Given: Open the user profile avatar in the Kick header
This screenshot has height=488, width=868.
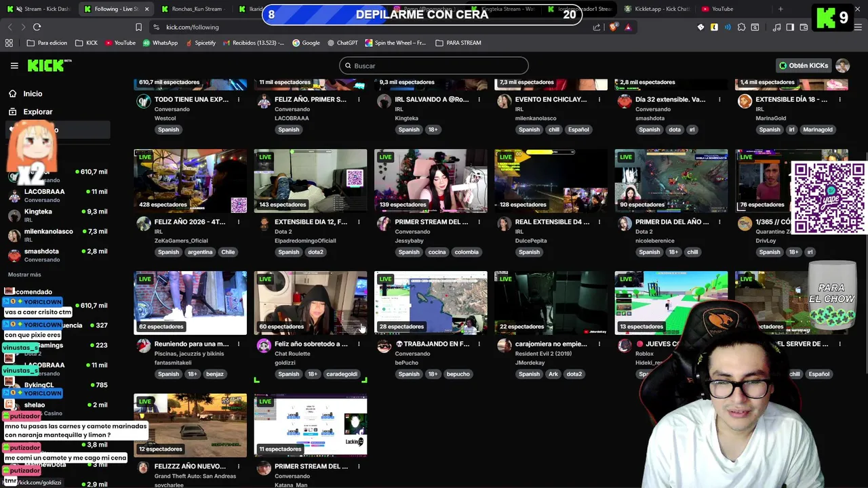Looking at the screenshot, I should click(842, 66).
